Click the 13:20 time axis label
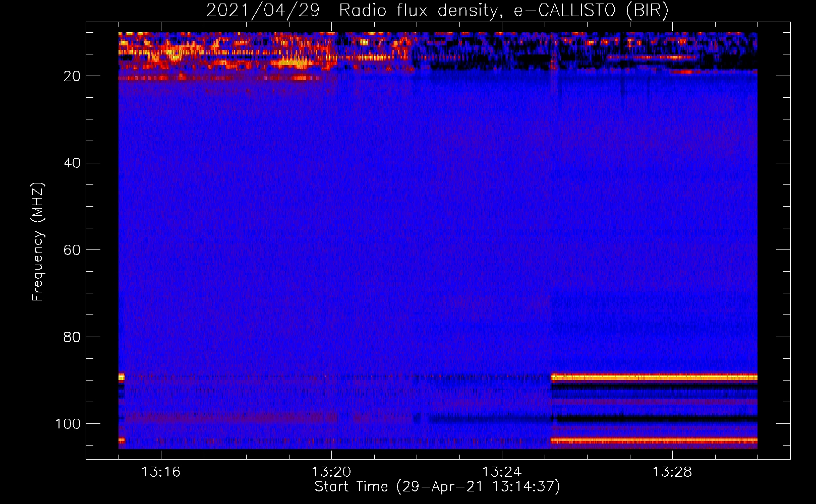Screen dimensions: 816x504 (x=331, y=472)
